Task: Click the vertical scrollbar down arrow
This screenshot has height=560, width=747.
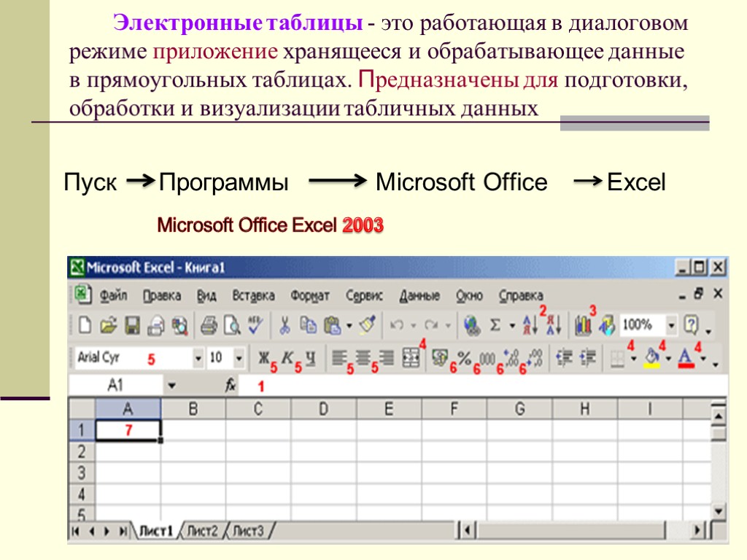Action: [x=718, y=512]
